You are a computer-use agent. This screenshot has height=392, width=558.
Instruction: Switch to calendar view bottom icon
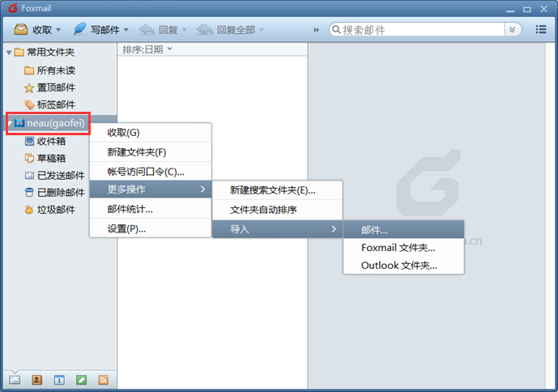59,380
